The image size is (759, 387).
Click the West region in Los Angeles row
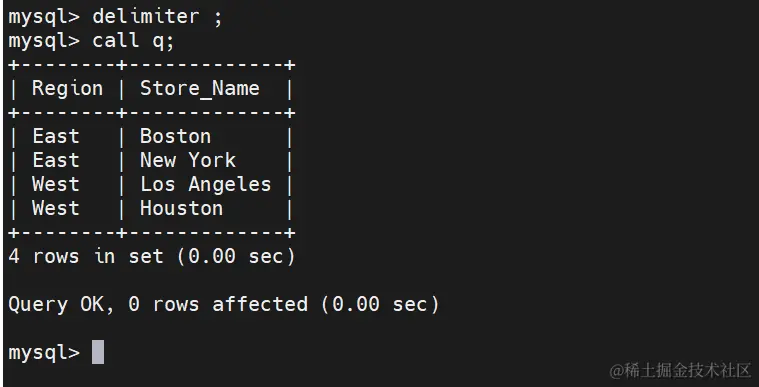(56, 185)
